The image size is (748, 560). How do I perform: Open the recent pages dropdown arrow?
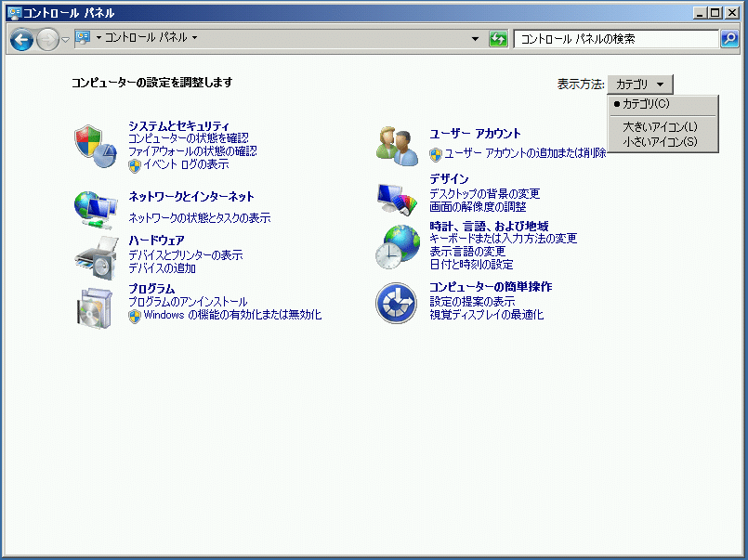click(x=65, y=40)
